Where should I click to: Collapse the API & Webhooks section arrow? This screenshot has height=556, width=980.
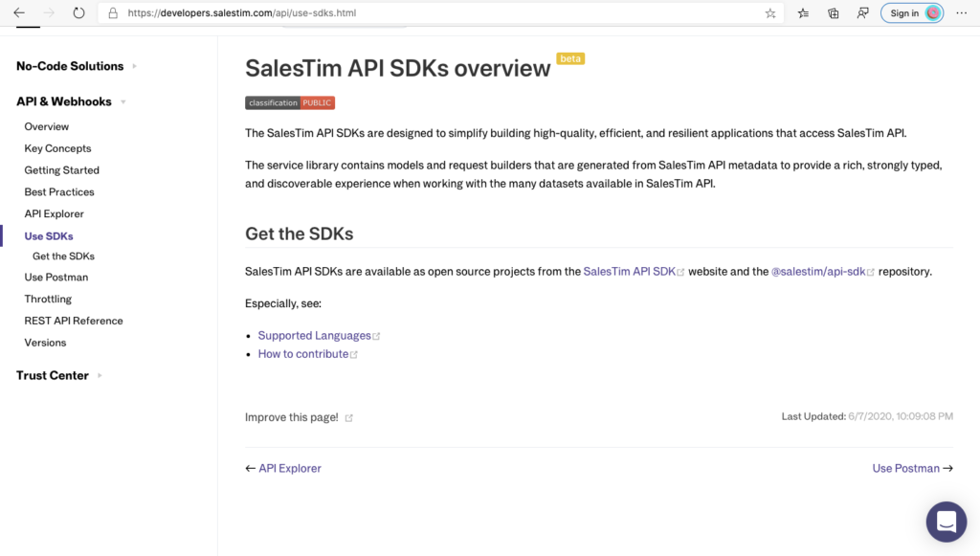click(x=123, y=101)
